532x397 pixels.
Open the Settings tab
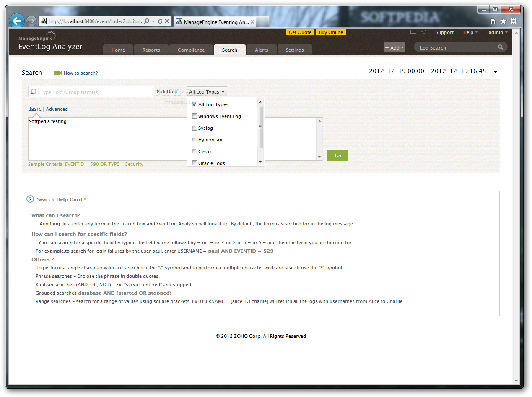pos(295,50)
